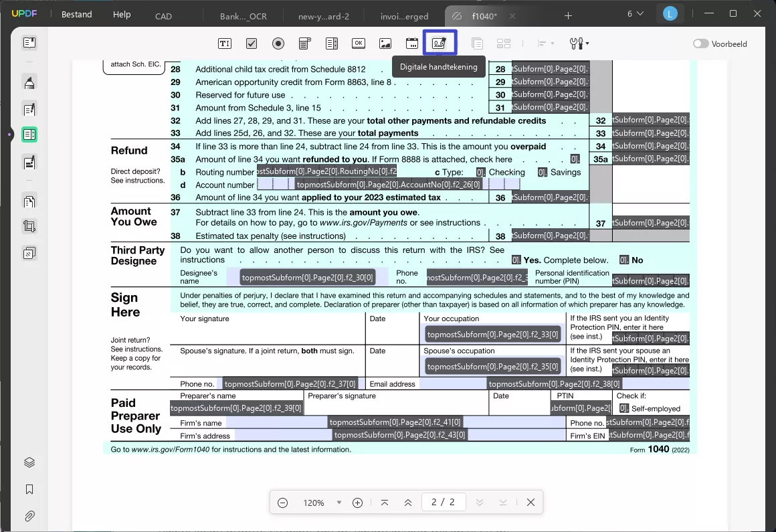Open the form tools wrench dropdown

click(579, 43)
